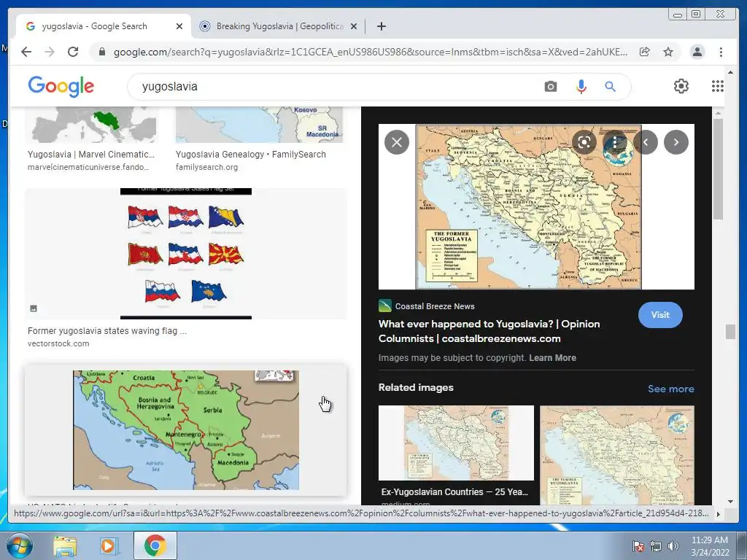The height and width of the screenshot is (560, 747).
Task: Bookmark this tab with the star
Action: (668, 52)
